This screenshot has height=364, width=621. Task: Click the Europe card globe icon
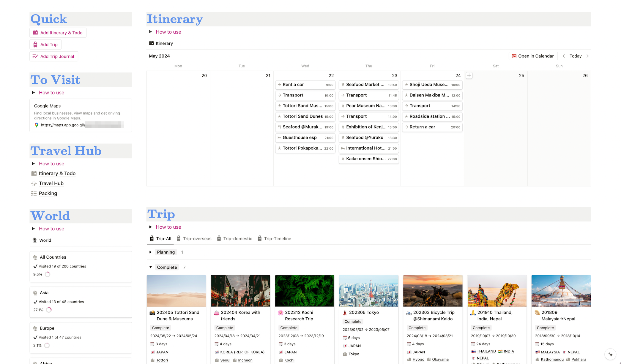tap(35, 328)
